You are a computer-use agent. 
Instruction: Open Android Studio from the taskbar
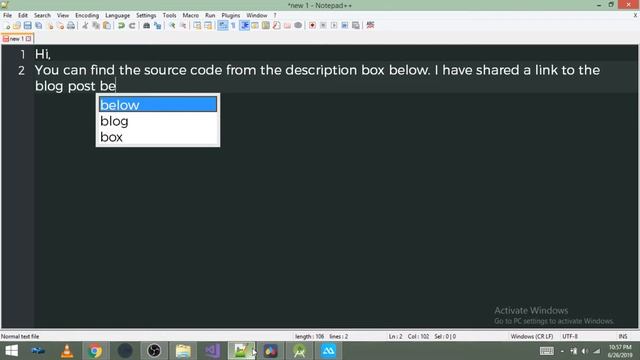click(300, 351)
